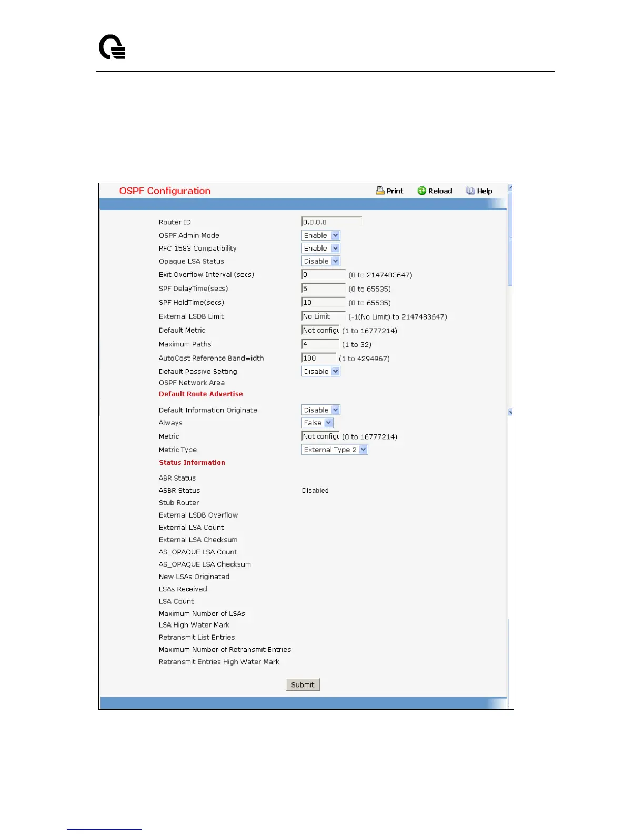The height and width of the screenshot is (834, 644).
Task: Click the SPF HoldTime field
Action: [324, 302]
